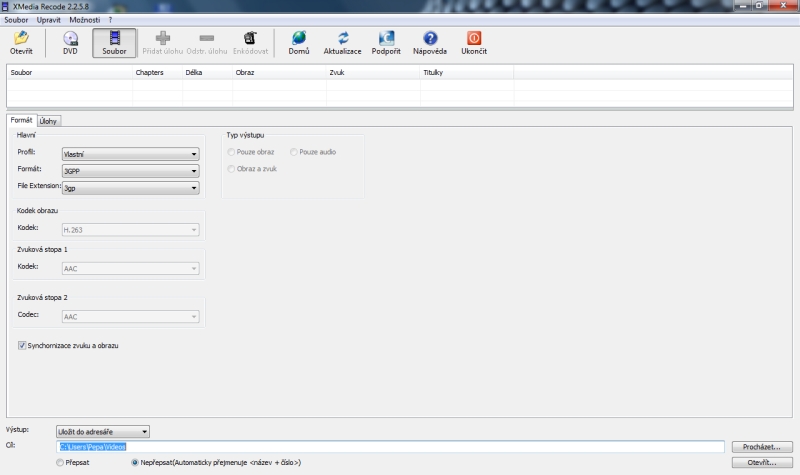Screen dimensions: 800x475
Task: Switch to the Formát tab
Action: [x=21, y=120]
